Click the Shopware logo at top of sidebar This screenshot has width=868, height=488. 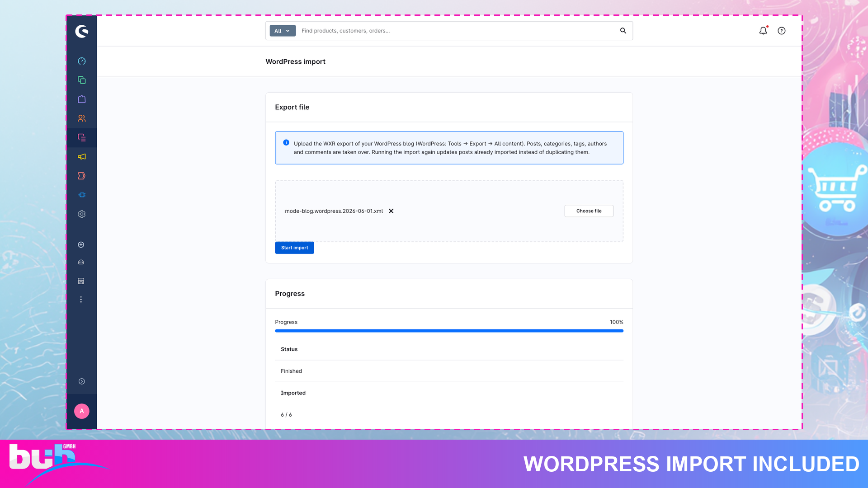click(82, 31)
